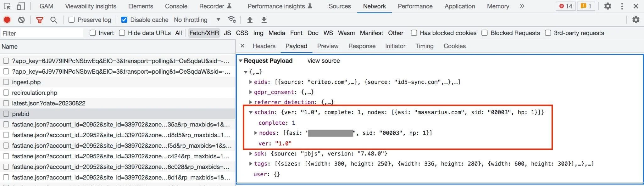
Task: Open the Cookies tab
Action: pos(455,46)
